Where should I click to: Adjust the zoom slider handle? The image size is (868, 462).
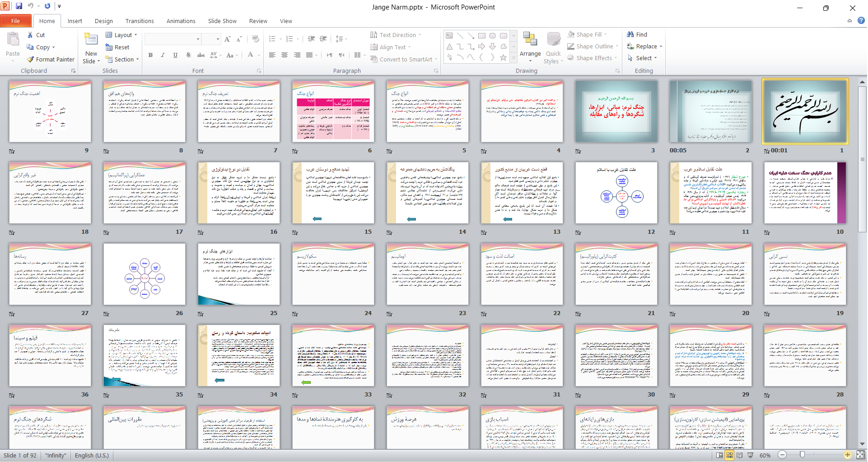802,455
